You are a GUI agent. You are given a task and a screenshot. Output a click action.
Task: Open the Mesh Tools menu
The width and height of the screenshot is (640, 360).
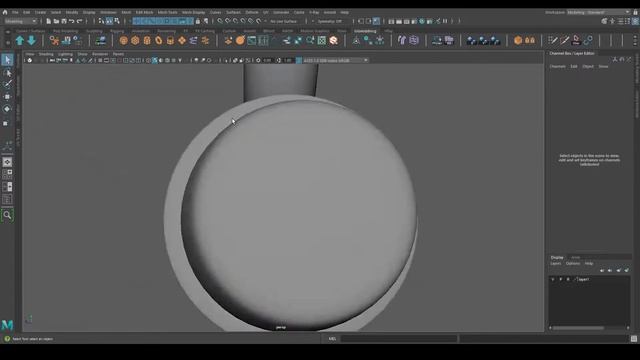pyautogui.click(x=167, y=12)
